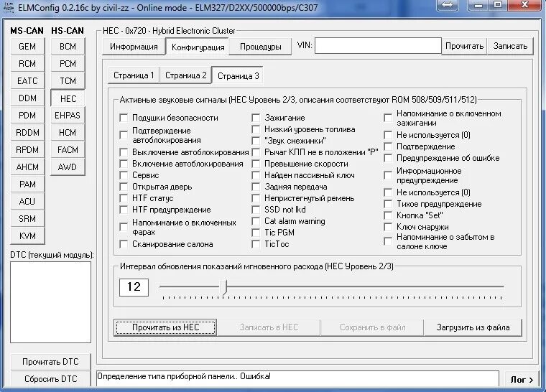Image resolution: width=546 pixels, height=392 pixels.
Task: Toggle the Сервис checkbox
Action: [124, 175]
